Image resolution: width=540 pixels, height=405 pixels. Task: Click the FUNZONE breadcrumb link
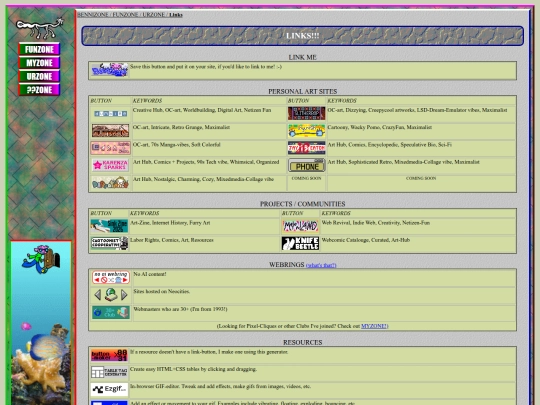coord(126,14)
